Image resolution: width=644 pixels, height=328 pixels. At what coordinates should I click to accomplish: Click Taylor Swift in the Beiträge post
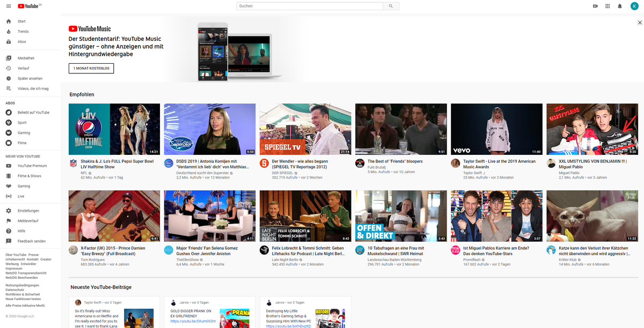point(93,302)
